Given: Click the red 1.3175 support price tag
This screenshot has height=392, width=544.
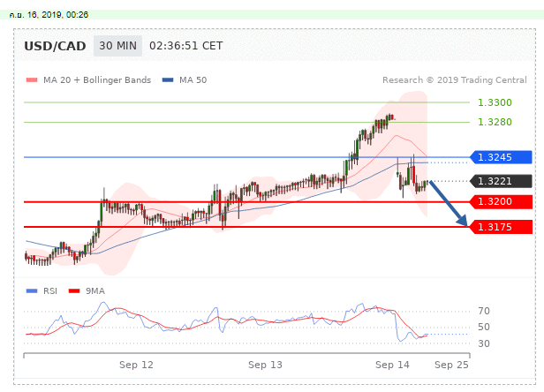Looking at the screenshot, I should [x=501, y=227].
